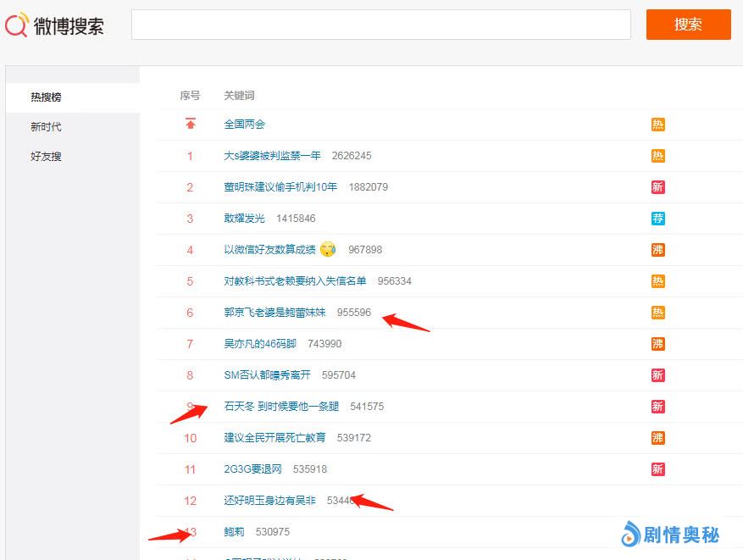Click the 沸 badge beside 以微信好友数算成绩
Screen dimensions: 743x560
click(657, 250)
